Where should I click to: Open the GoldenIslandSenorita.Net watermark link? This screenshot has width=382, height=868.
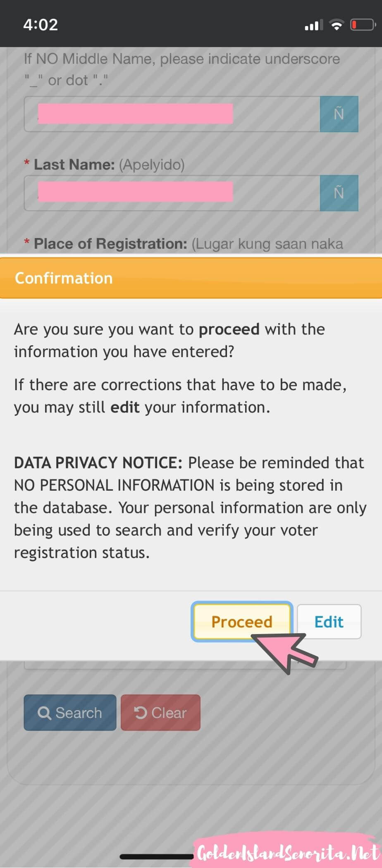288,852
